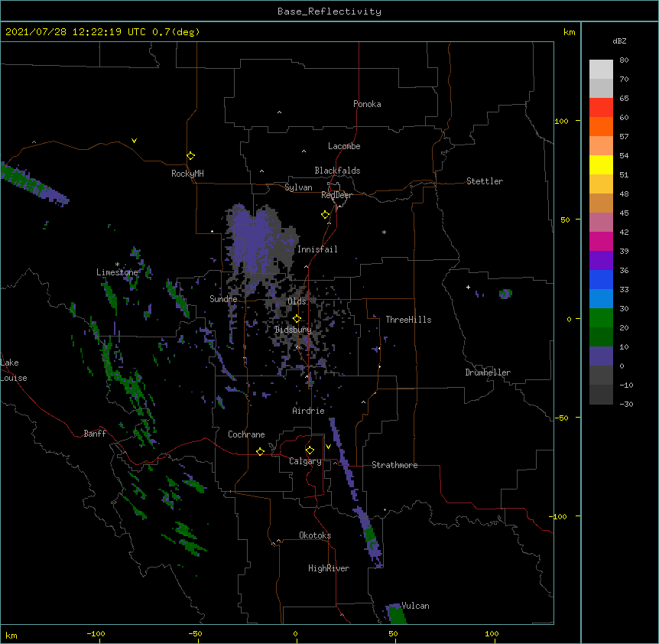
Task: Click the RedDeer city label
Action: point(336,195)
